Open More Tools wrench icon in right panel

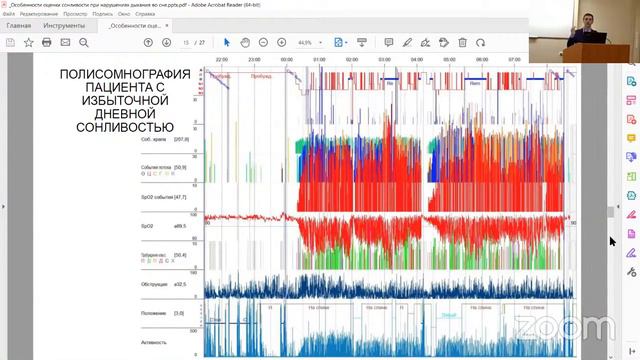[631, 272]
